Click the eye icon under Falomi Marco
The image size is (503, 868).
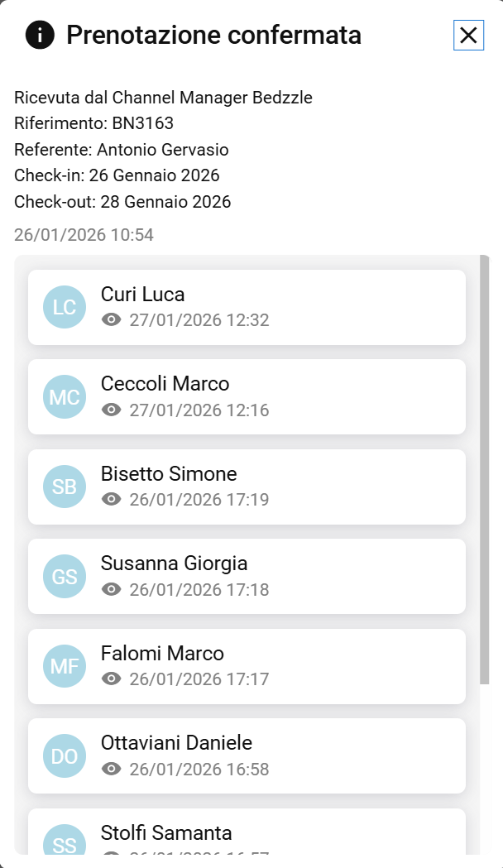click(112, 679)
